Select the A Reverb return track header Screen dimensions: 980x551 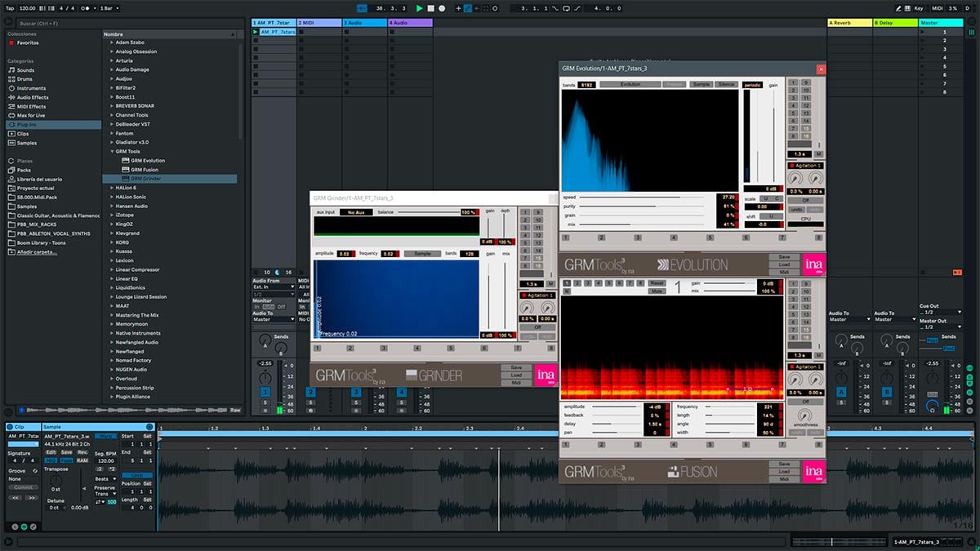849,23
